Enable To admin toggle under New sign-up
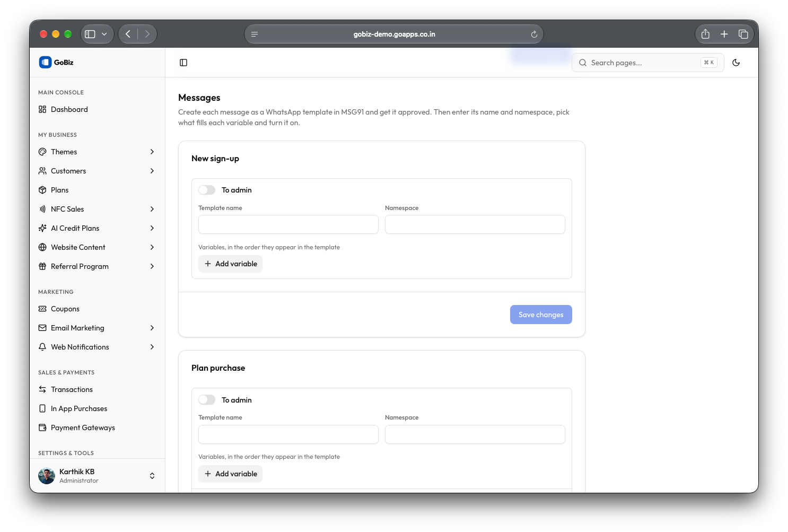 207,190
